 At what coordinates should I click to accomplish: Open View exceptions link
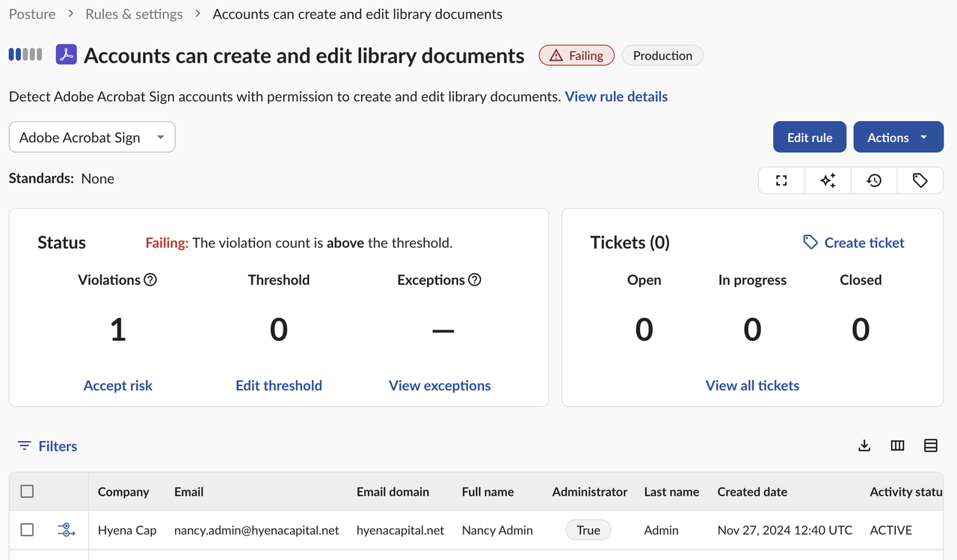point(440,386)
